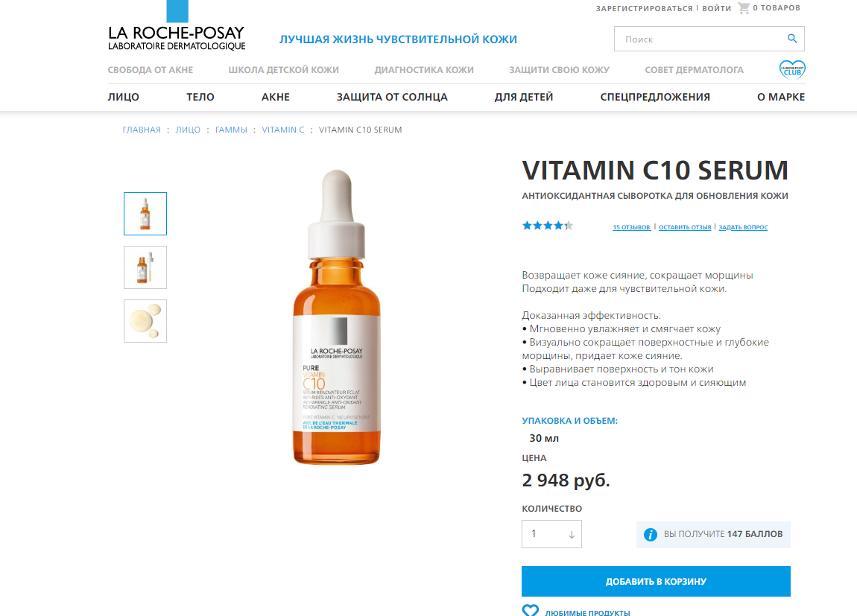Open the ЛИЦО menu
Image resolution: width=857 pixels, height=616 pixels.
click(124, 97)
